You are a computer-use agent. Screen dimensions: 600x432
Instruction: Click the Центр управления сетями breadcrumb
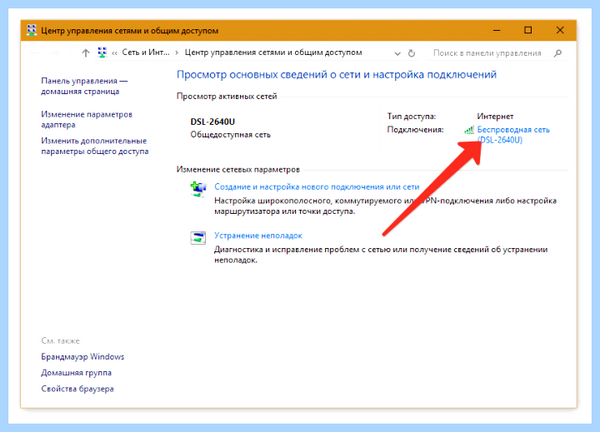(273, 52)
